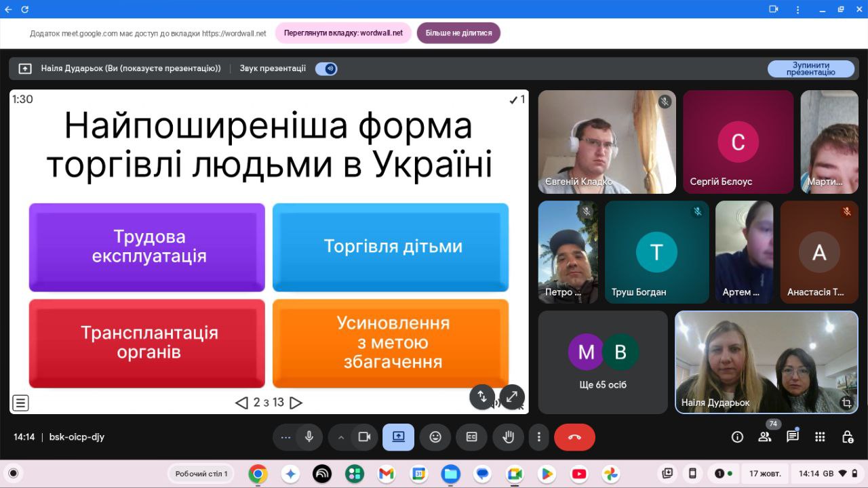
Task: Open host controls lock icon
Action: pos(847,437)
